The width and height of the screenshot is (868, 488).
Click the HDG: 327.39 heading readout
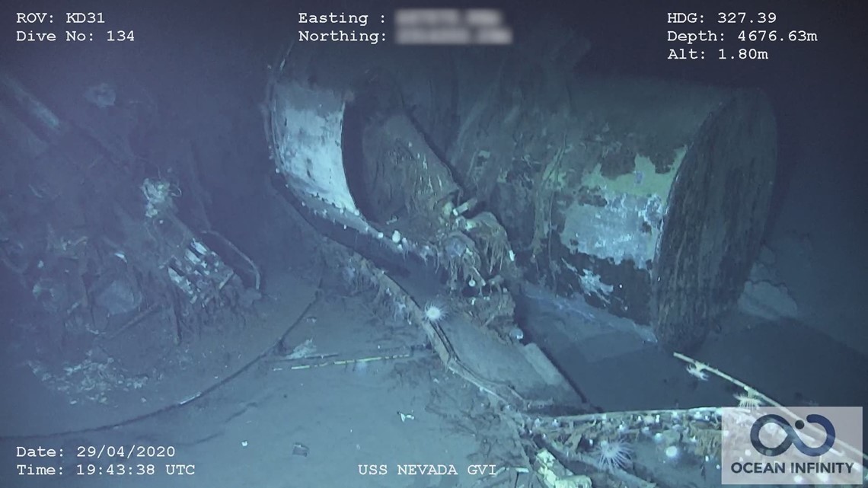[x=722, y=18]
